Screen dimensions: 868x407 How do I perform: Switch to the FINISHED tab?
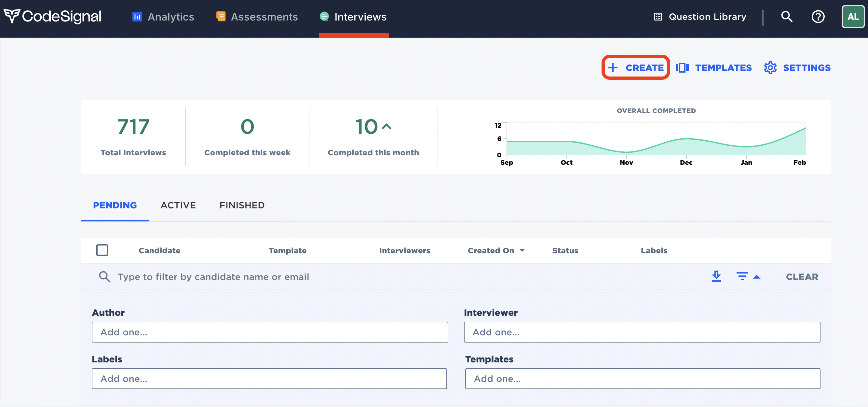pos(242,205)
